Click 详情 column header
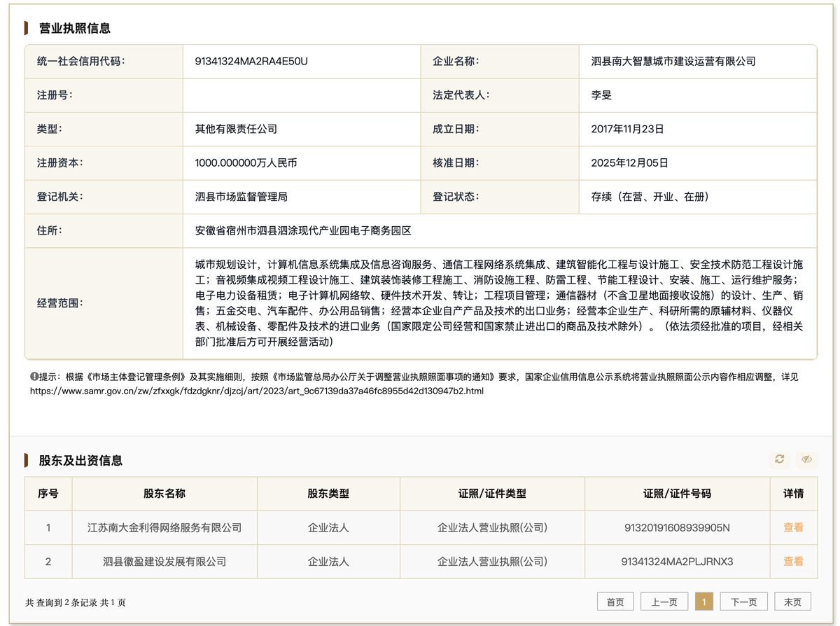The image size is (840, 626). [793, 494]
